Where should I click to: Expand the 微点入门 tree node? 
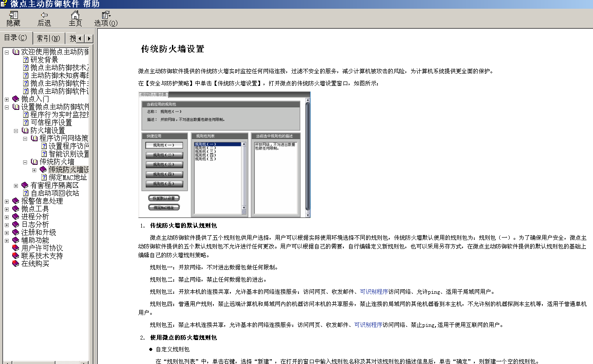click(7, 99)
